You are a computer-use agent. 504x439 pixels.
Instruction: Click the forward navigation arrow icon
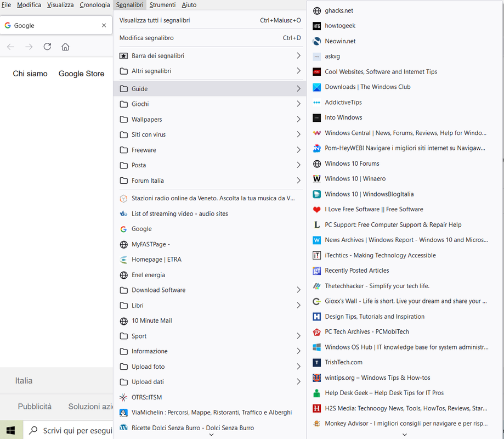coord(29,47)
